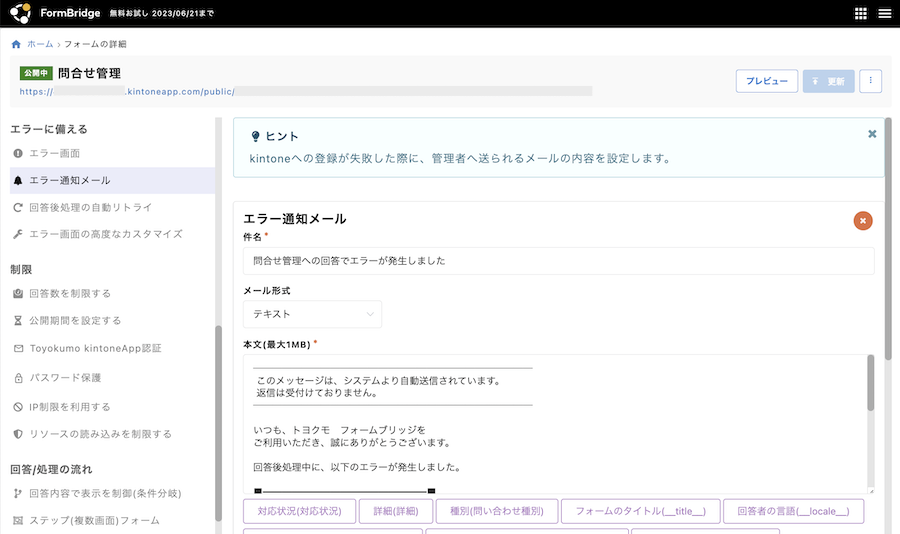
Task: Click the フォームの詳細 breadcrumb text
Action: pyautogui.click(x=95, y=44)
